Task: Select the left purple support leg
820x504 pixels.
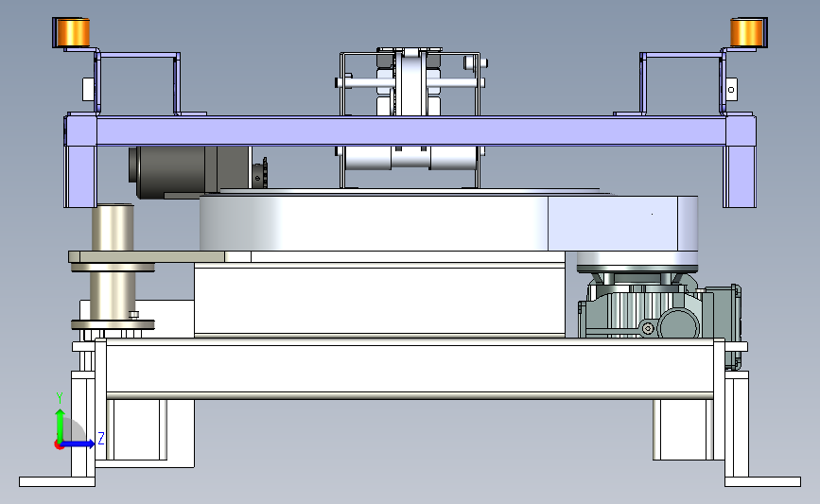Action: [80, 177]
